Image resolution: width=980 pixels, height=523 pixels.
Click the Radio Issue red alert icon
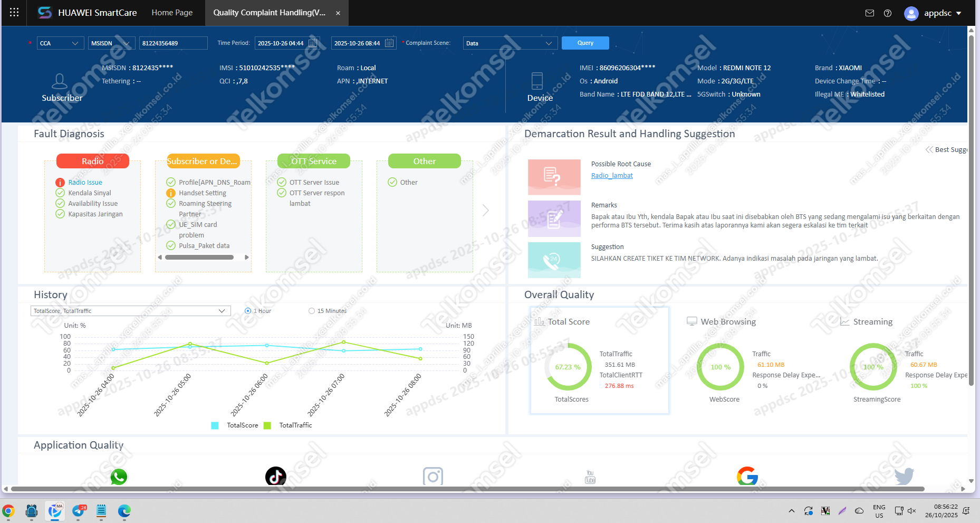pyautogui.click(x=60, y=182)
